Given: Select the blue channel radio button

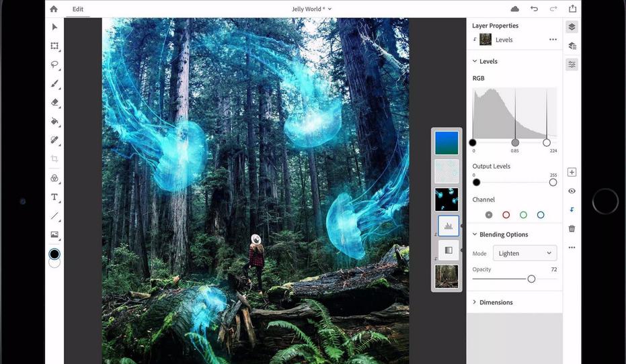Looking at the screenshot, I should point(541,215).
